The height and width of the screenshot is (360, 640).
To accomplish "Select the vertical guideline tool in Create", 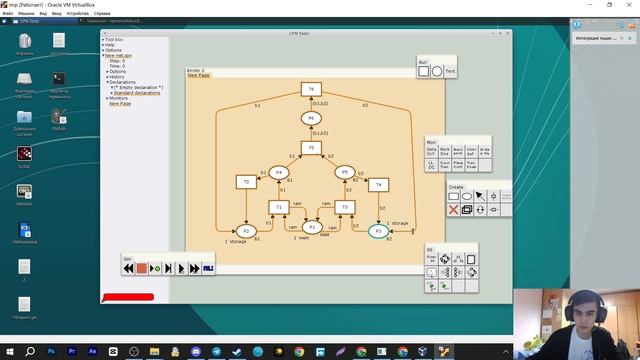I will [x=493, y=197].
